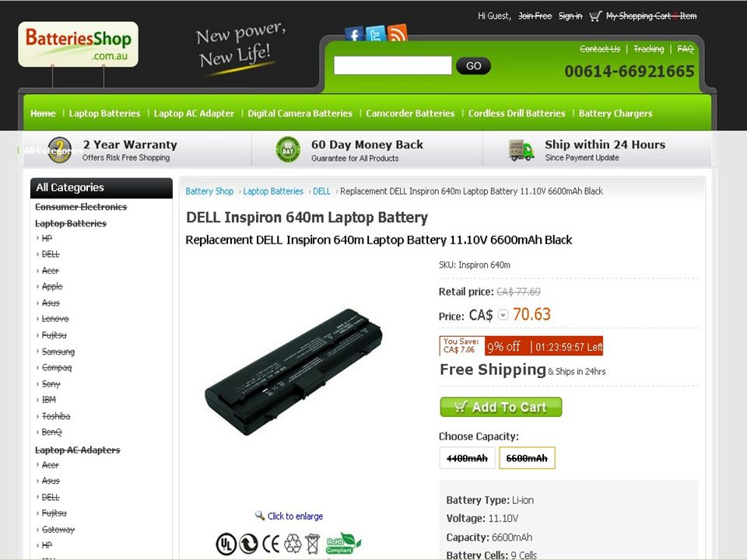Open the Facebook social icon
The height and width of the screenshot is (560, 747).
point(354,34)
